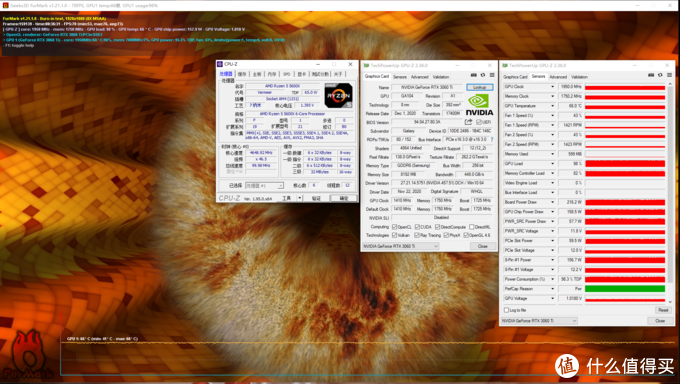
Task: Click the Board Power Draw red graph
Action: click(x=625, y=202)
